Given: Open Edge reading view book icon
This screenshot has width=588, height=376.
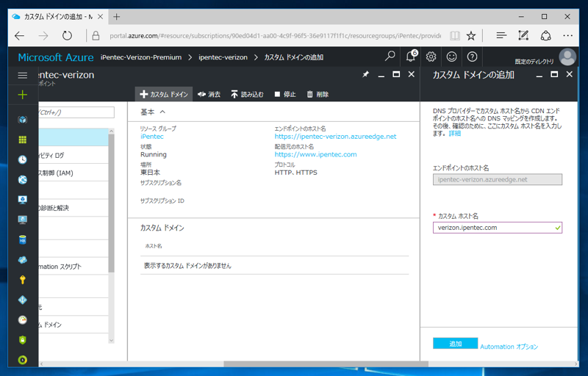Looking at the screenshot, I should (455, 36).
